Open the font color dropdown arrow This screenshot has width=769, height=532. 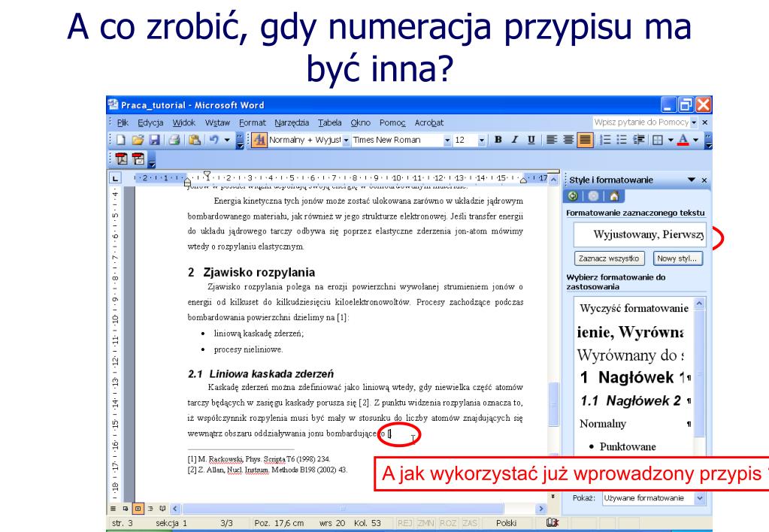click(695, 141)
